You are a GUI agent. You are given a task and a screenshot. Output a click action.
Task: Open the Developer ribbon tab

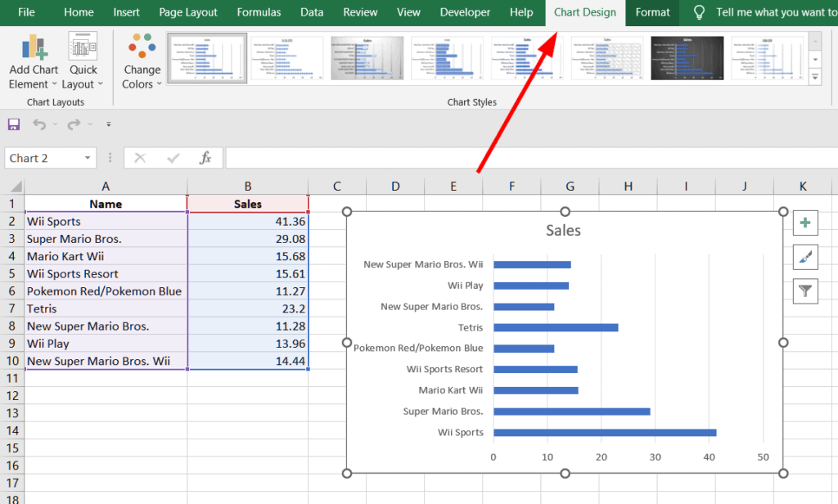tap(465, 12)
